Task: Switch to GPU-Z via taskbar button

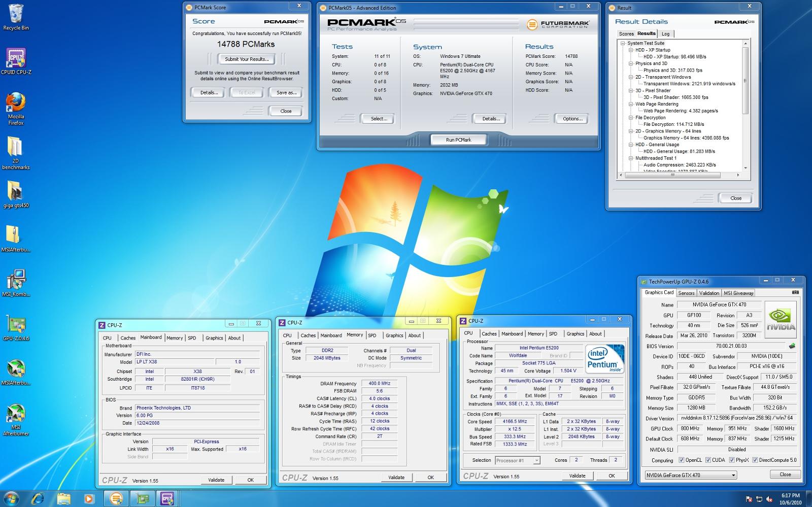Action: click(142, 498)
